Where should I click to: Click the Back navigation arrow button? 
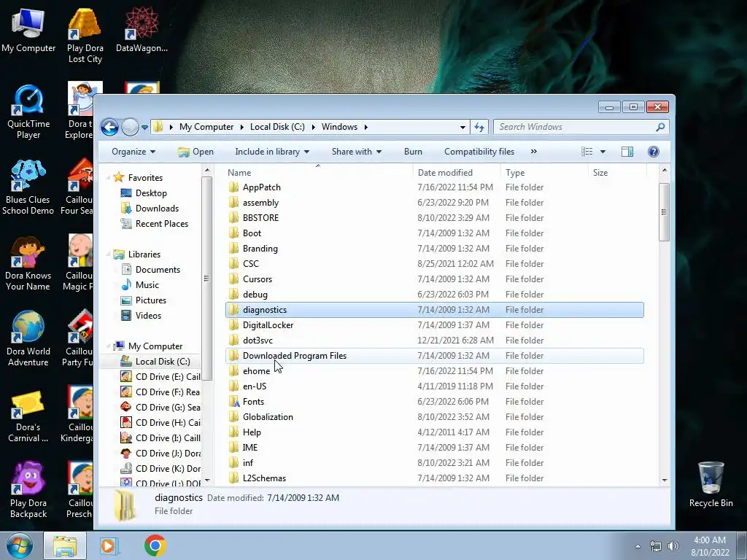pyautogui.click(x=109, y=127)
